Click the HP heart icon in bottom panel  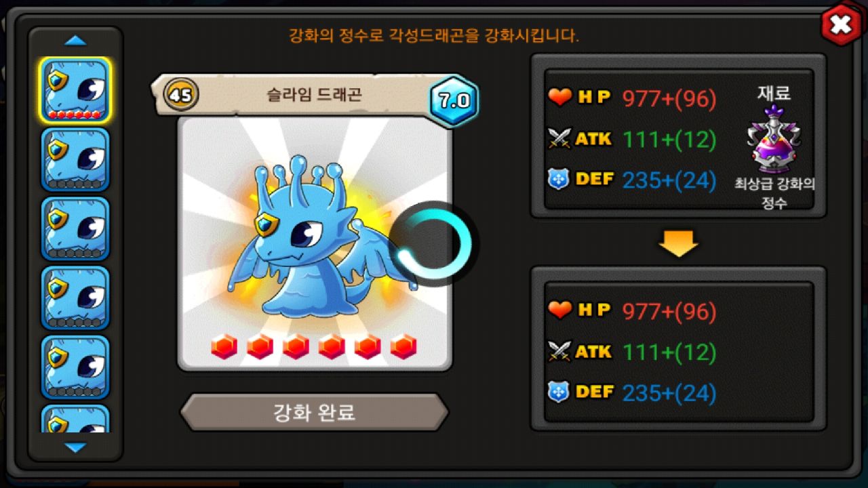coord(560,310)
